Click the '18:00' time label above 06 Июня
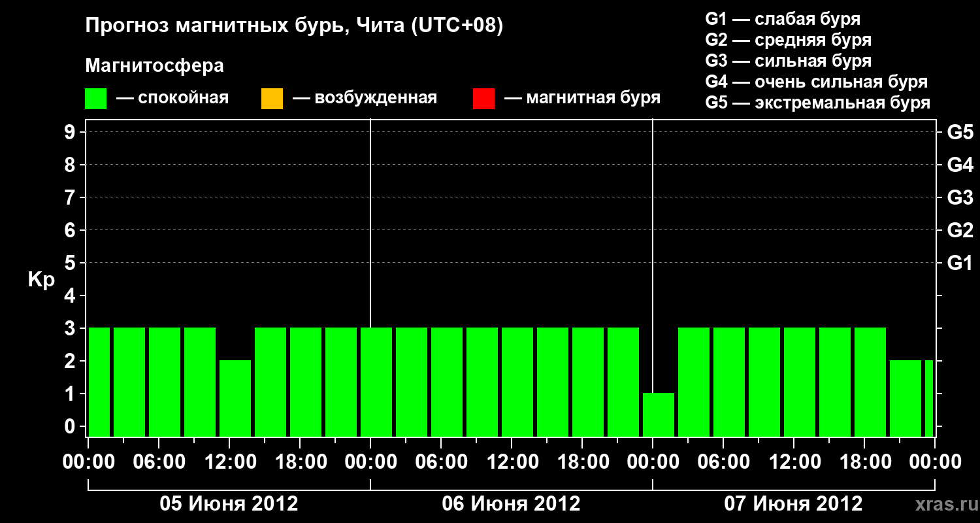This screenshot has width=980, height=523. tap(583, 462)
